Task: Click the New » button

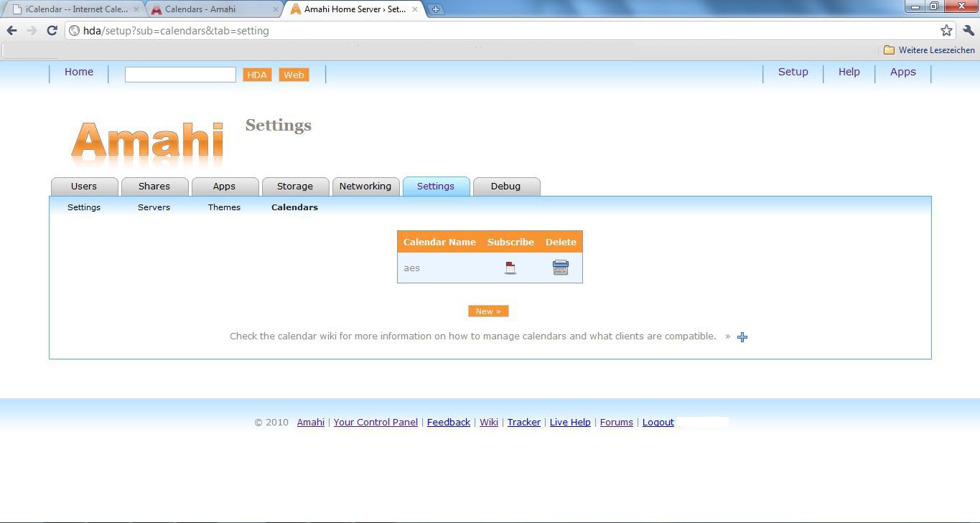Action: (x=488, y=311)
